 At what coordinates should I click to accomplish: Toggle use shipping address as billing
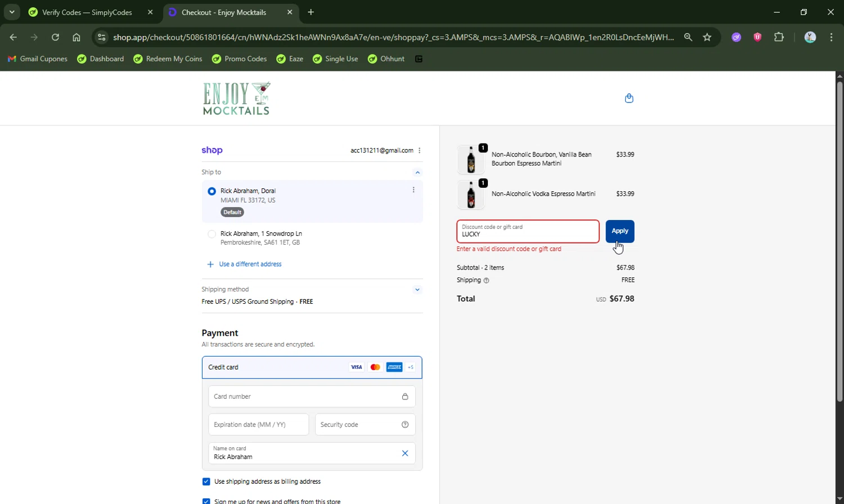[206, 481]
